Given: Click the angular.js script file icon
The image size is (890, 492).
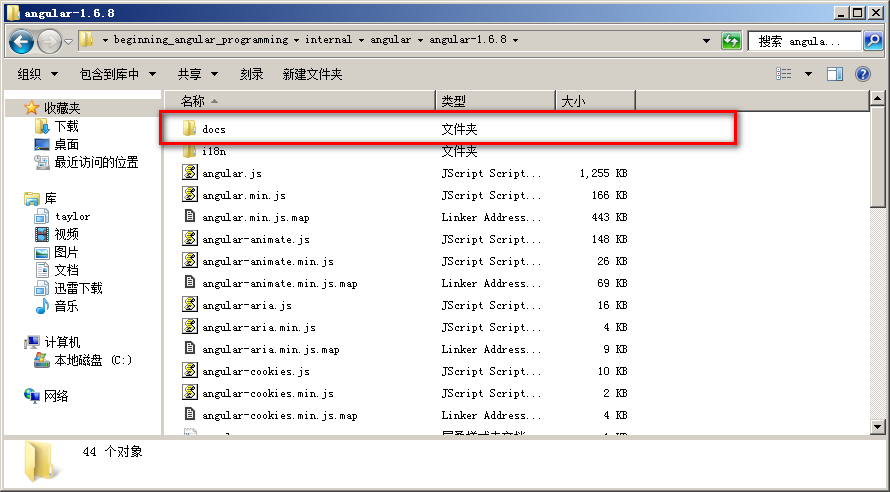Looking at the screenshot, I should (x=189, y=173).
